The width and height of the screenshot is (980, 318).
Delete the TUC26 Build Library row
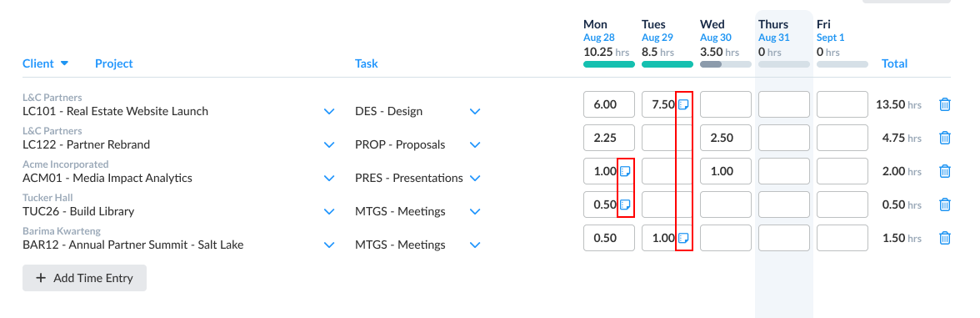(x=945, y=204)
